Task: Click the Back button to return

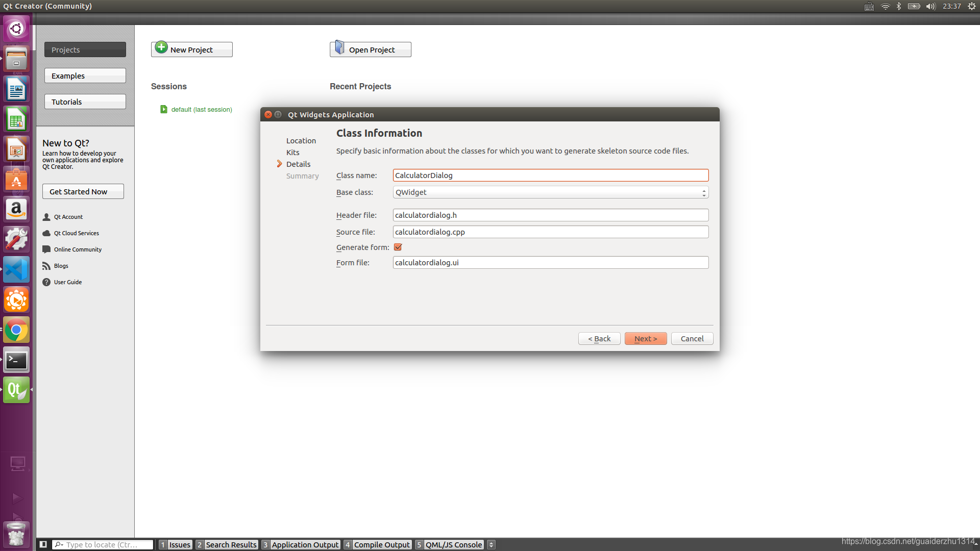Action: 599,338
